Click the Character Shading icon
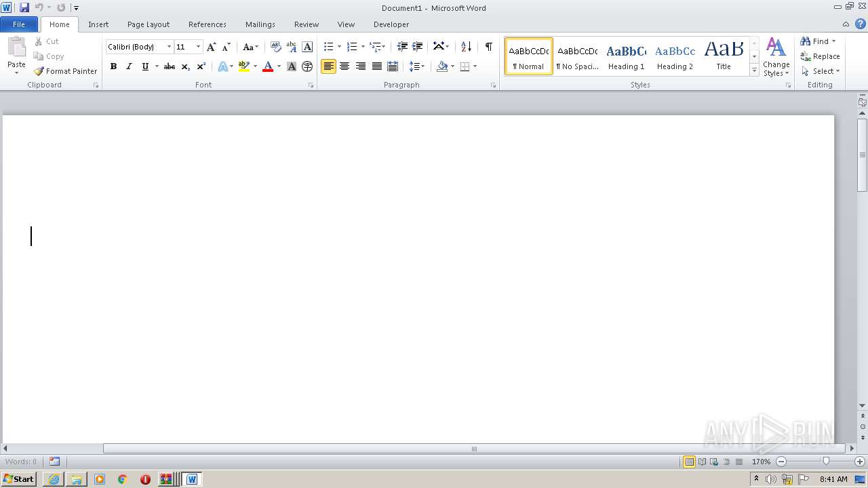868x488 pixels. 292,66
